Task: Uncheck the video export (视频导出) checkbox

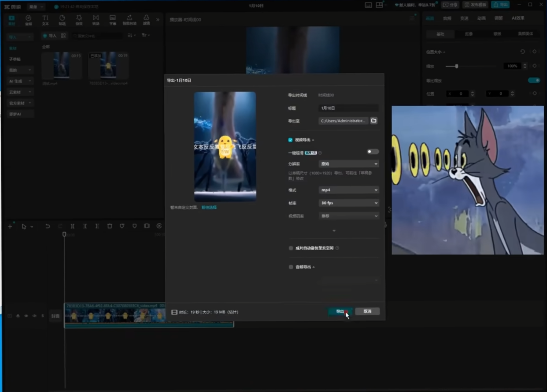Action: coord(290,140)
